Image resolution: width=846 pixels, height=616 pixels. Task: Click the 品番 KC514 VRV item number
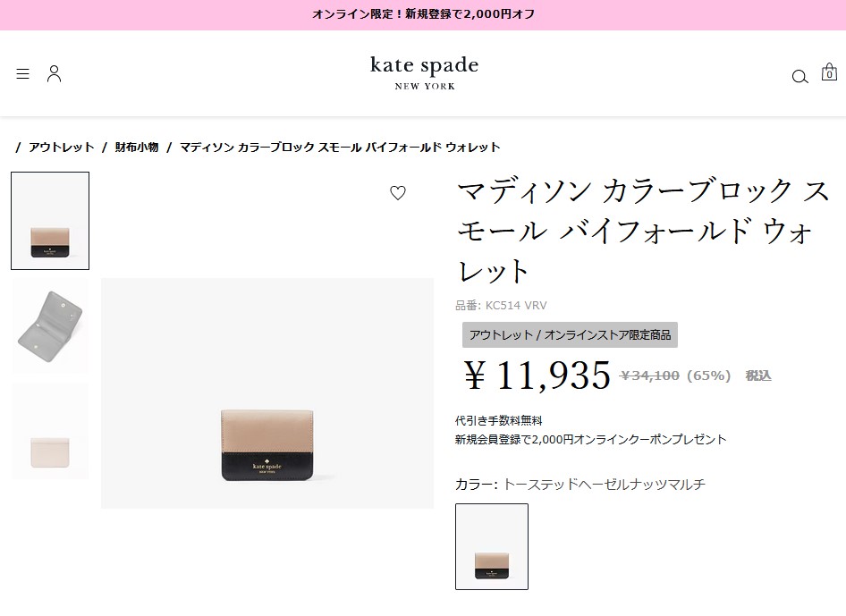[x=501, y=305]
